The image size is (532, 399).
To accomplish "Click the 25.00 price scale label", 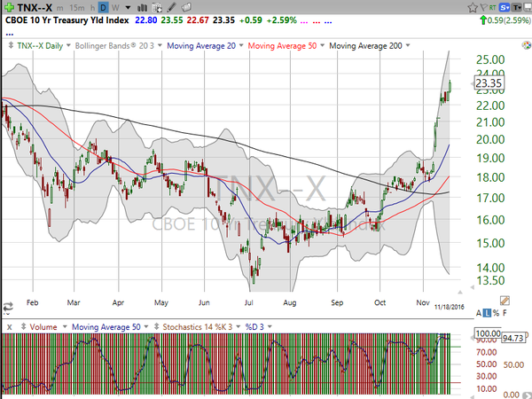I will pos(490,59).
